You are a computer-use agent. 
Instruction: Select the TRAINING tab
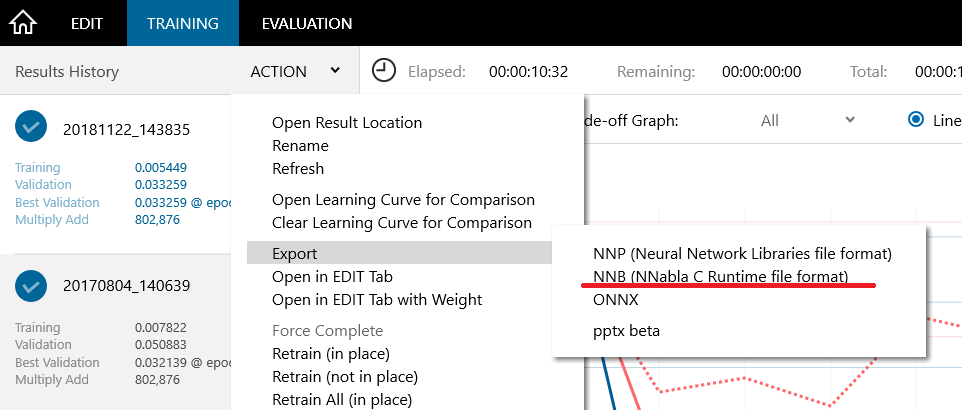point(183,23)
